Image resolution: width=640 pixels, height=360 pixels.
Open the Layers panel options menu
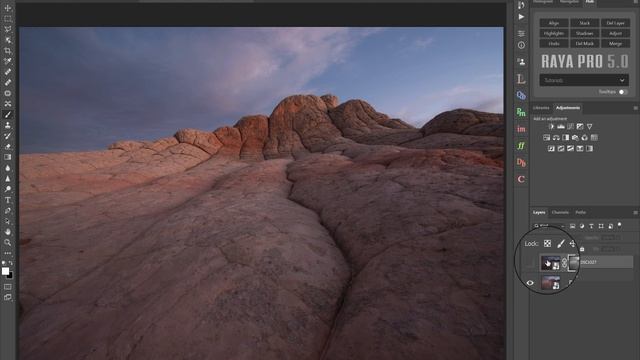[635, 213]
